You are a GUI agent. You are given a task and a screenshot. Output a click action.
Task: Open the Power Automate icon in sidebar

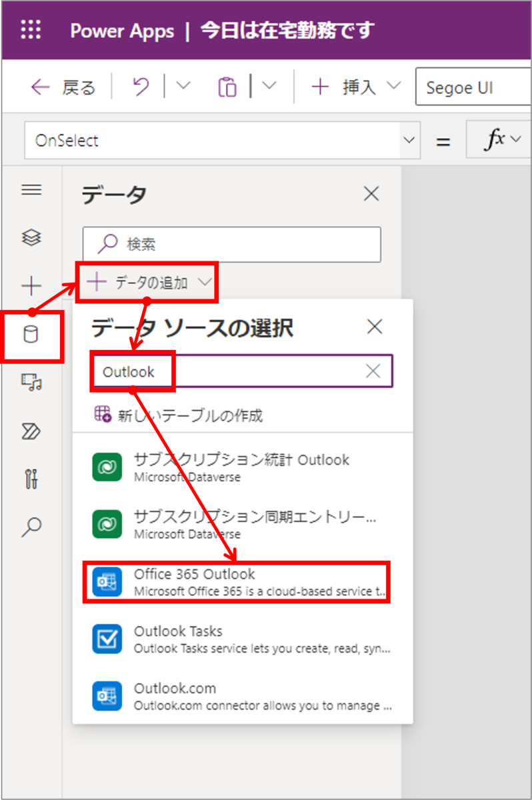point(31,431)
